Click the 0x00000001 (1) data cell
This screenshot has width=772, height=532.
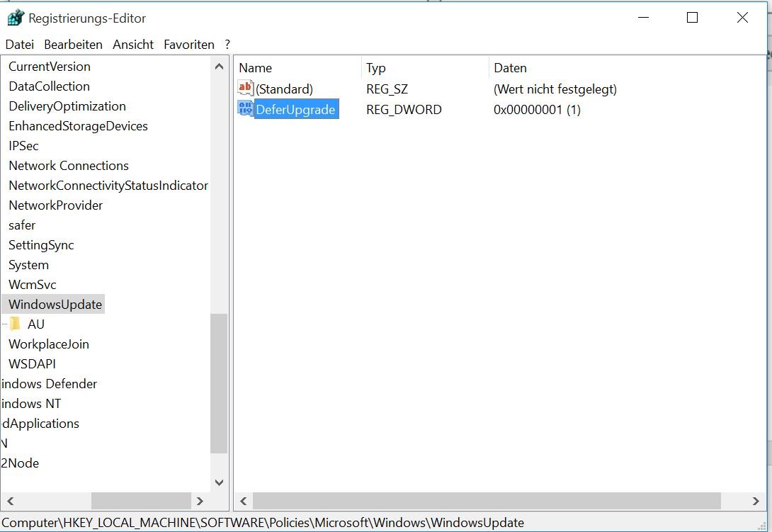tap(537, 109)
